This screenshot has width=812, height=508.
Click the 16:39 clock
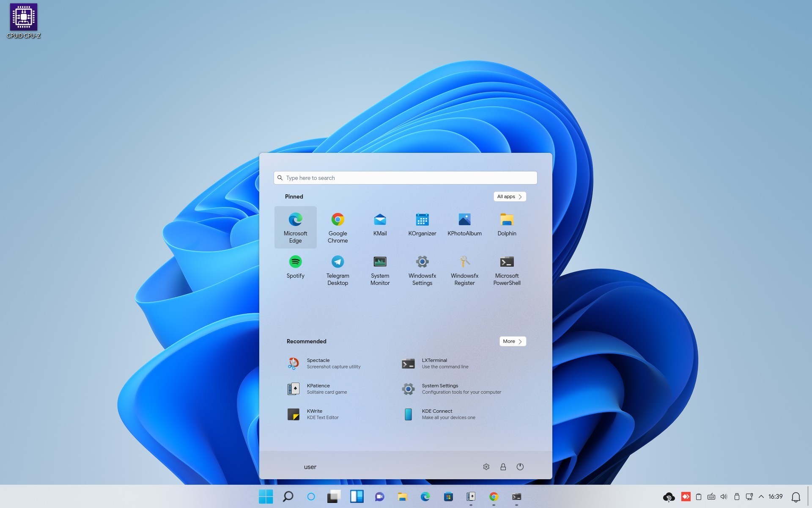[776, 497]
